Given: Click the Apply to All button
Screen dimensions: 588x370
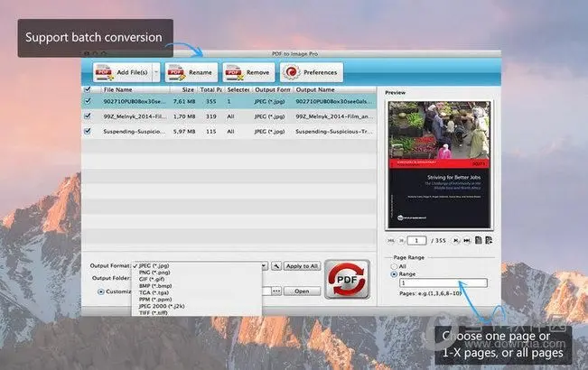Looking at the screenshot, I should pyautogui.click(x=302, y=266).
